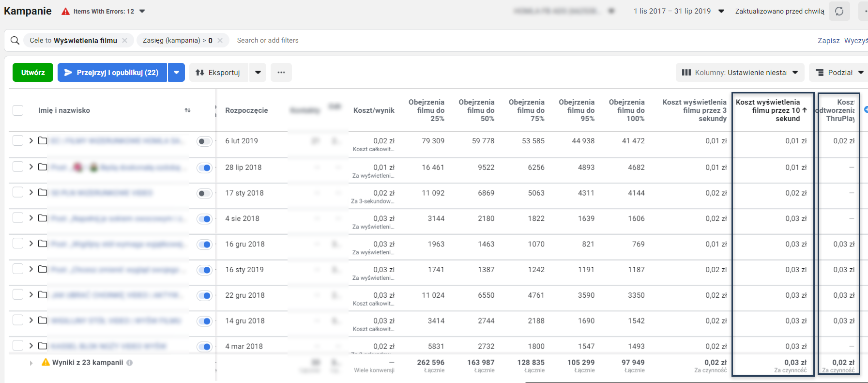This screenshot has width=868, height=383.
Task: Open the Podział dropdown
Action: (839, 72)
